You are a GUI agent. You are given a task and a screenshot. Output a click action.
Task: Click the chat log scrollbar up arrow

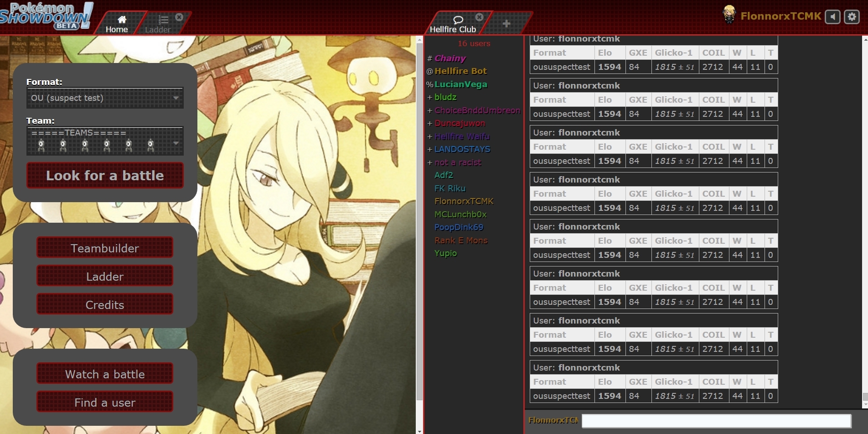(x=865, y=40)
